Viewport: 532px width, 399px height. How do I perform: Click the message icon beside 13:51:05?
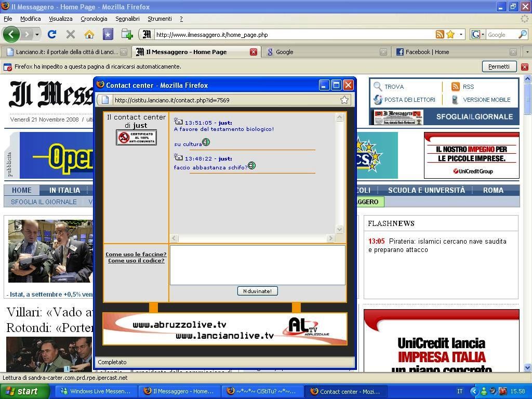(x=178, y=121)
